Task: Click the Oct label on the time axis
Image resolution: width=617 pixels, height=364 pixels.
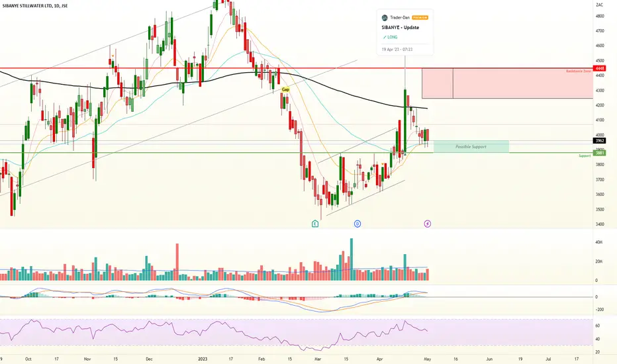Action: click(28, 359)
